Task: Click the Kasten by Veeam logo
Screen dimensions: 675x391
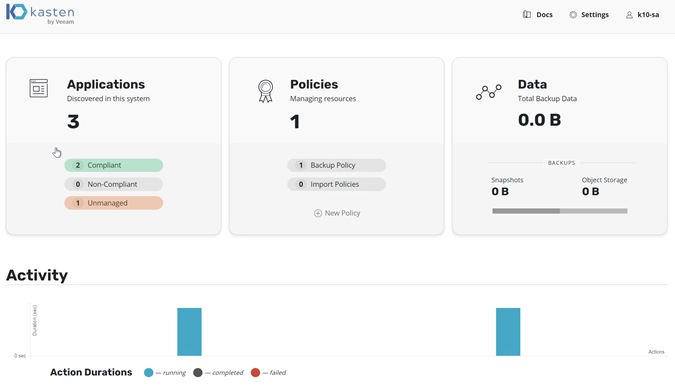Action: coord(40,13)
